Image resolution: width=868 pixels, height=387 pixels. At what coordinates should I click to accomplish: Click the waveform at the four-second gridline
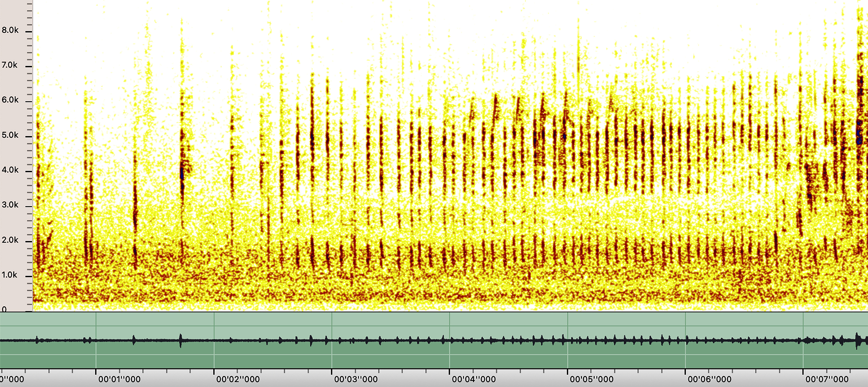[x=450, y=341]
